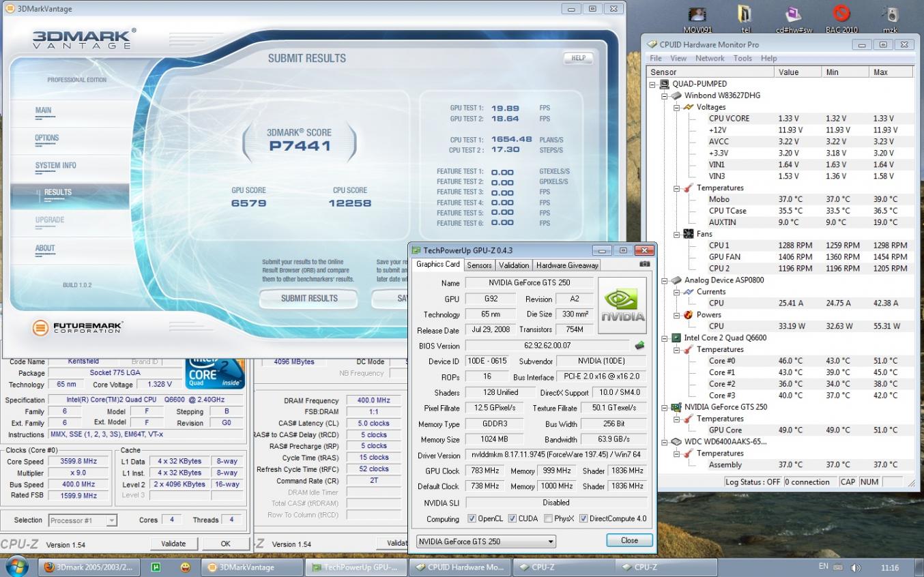Viewport: 924px width, 577px height.
Task: Open the green taskbar tray app icon
Action: coord(156,567)
